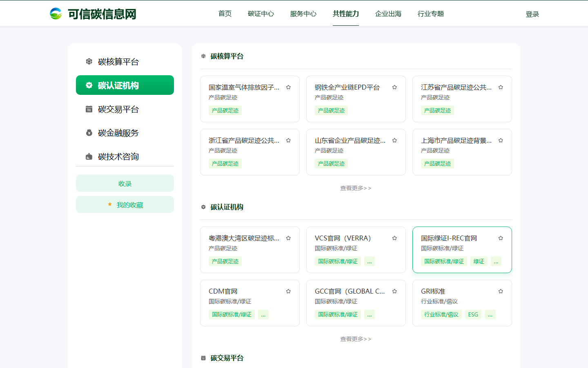Open the VCS官网 (VERRA) card title
This screenshot has width=588, height=368.
343,238
